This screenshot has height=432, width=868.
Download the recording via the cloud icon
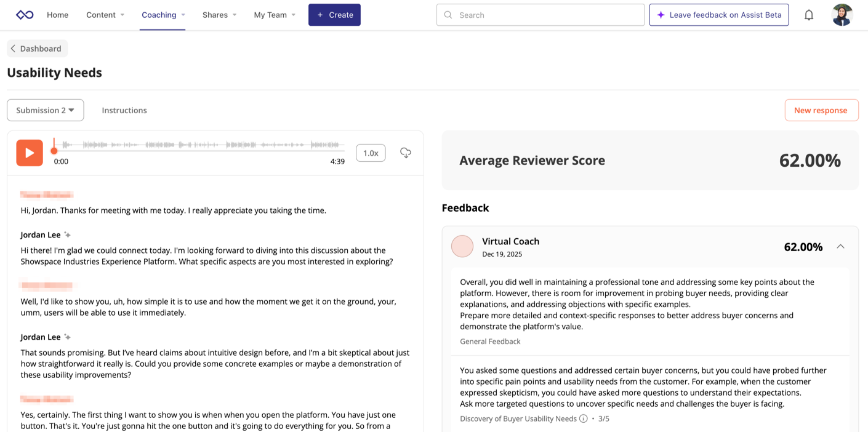coord(405,153)
